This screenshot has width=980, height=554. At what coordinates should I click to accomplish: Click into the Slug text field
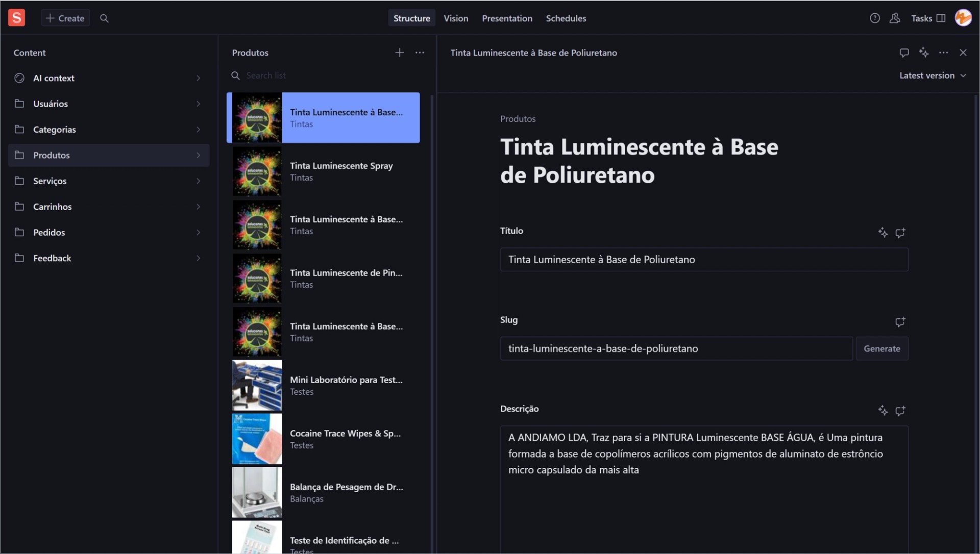pyautogui.click(x=676, y=348)
